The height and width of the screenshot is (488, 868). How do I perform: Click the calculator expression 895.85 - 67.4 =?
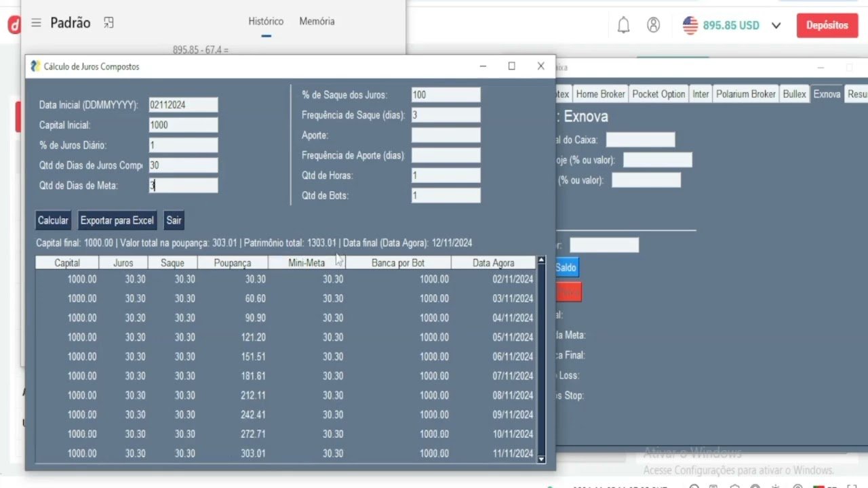click(x=201, y=50)
